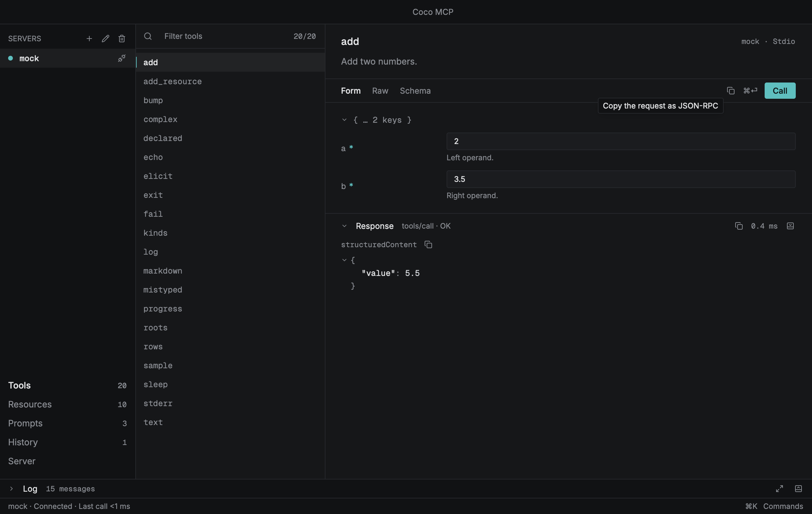Select the progress tool
Image resolution: width=812 pixels, height=514 pixels.
[x=230, y=308]
